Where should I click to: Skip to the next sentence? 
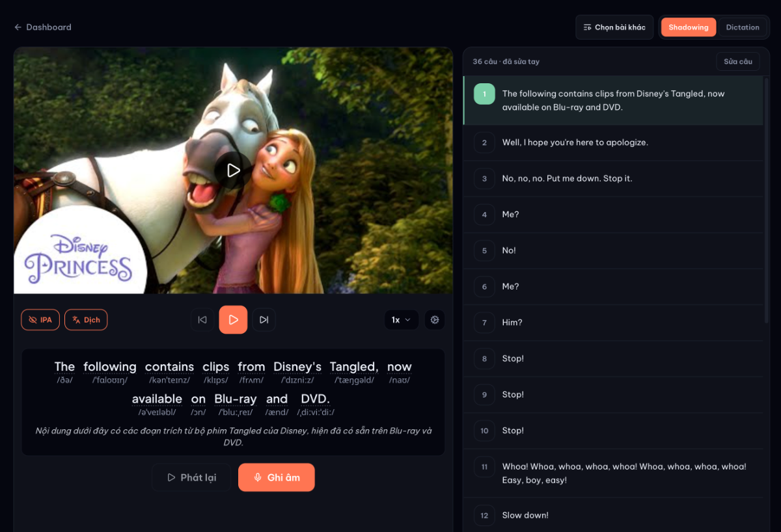tap(264, 320)
